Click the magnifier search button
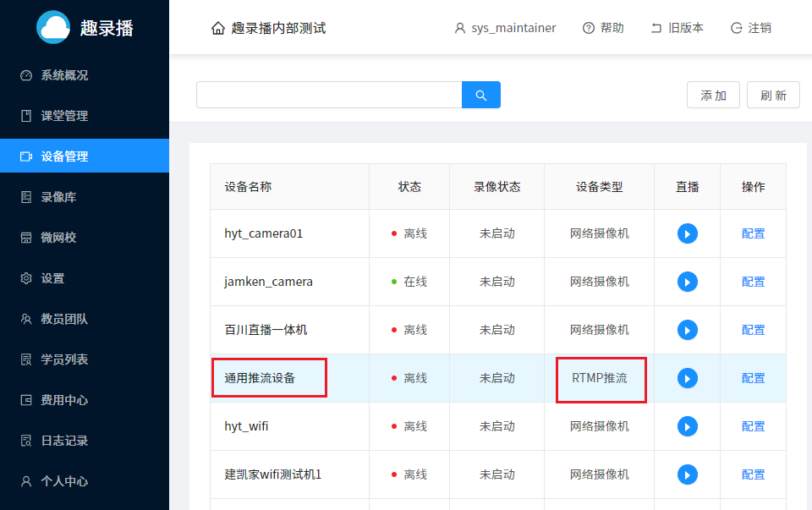Screen dimensions: 812x510 coord(481,95)
